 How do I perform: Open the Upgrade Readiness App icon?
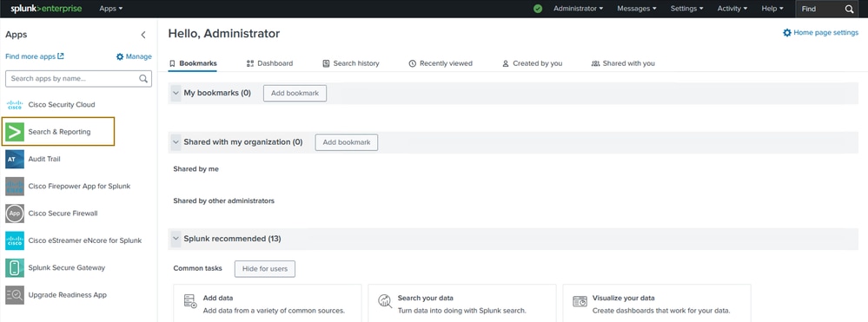click(15, 295)
